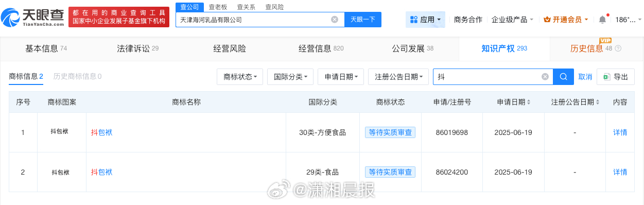Expand the 企业级产品 dropdown
The height and width of the screenshot is (205, 644).
pyautogui.click(x=512, y=20)
